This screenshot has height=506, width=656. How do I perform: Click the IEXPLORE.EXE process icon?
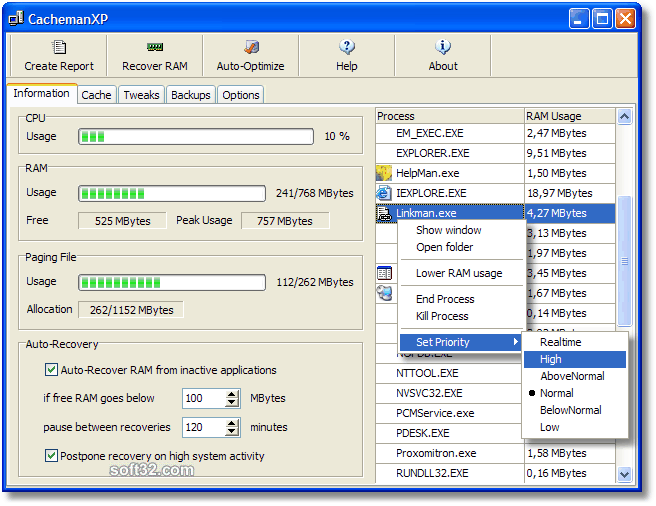tap(384, 193)
